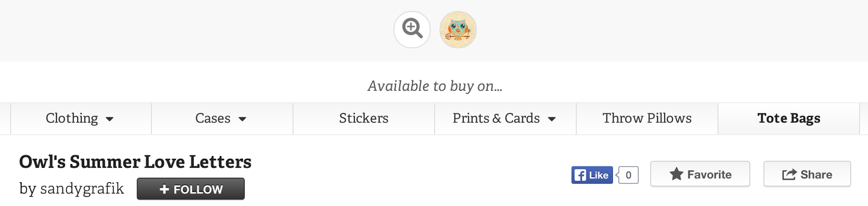Image resolution: width=868 pixels, height=206 pixels.
Task: Click the Share arrow icon
Action: [x=789, y=174]
